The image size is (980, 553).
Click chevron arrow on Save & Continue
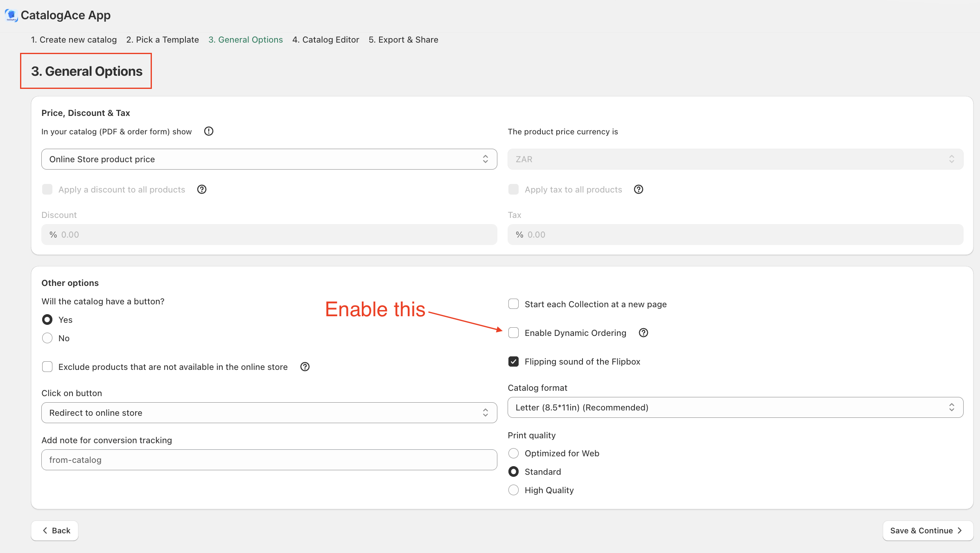[x=960, y=530]
